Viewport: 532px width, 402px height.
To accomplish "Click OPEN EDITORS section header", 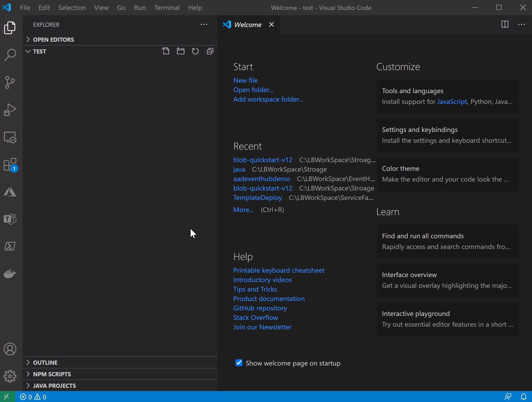I will pyautogui.click(x=53, y=39).
